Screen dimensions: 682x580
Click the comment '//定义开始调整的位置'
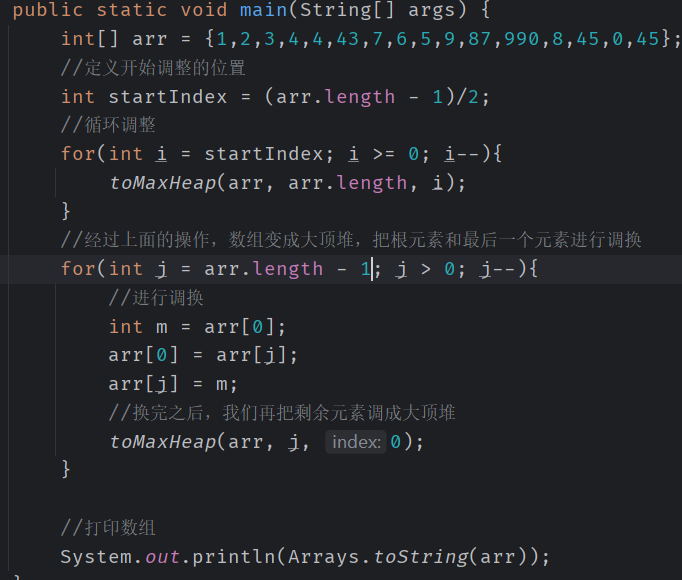point(153,67)
